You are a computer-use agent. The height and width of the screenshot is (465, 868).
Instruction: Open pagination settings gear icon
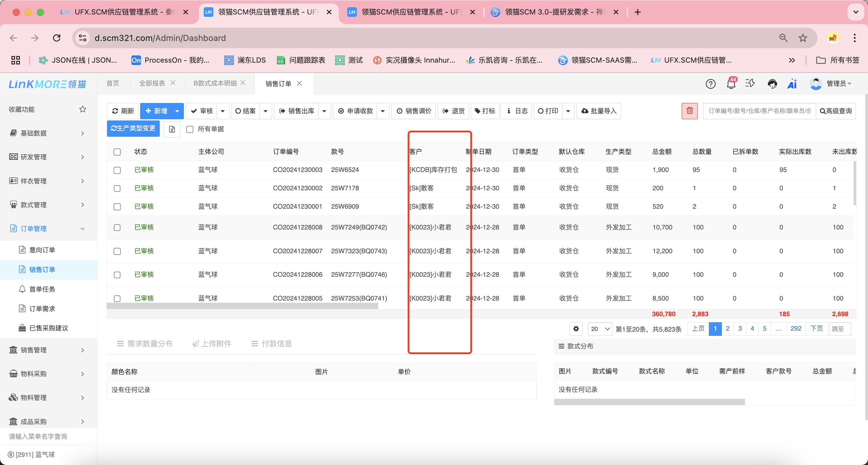576,329
